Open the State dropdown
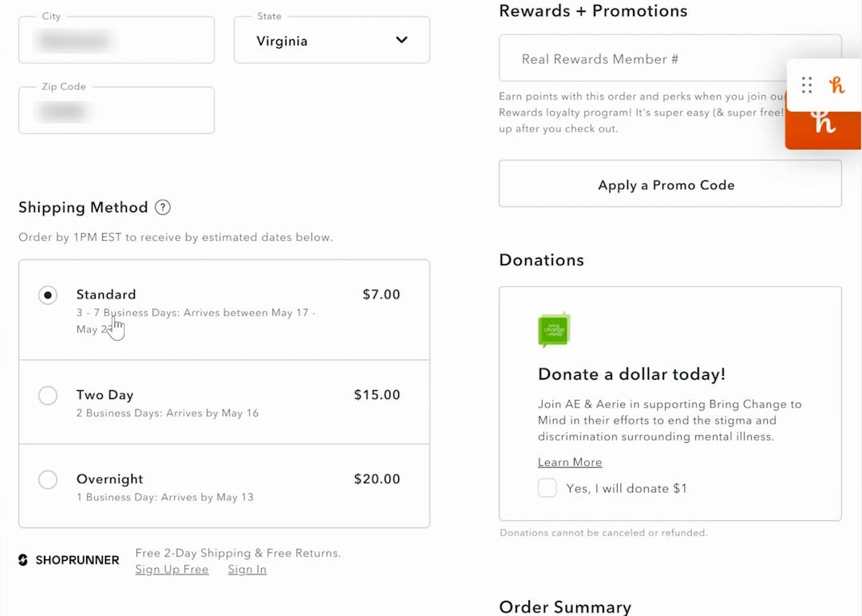862x616 pixels. (x=331, y=40)
